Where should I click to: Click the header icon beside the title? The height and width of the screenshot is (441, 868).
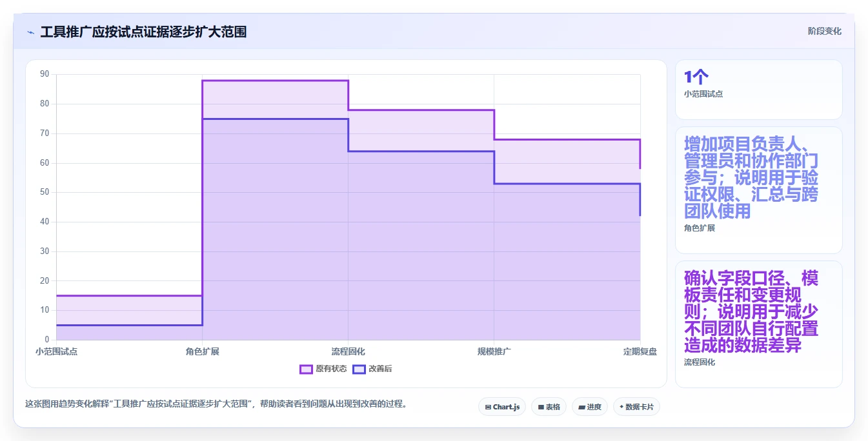(x=31, y=32)
